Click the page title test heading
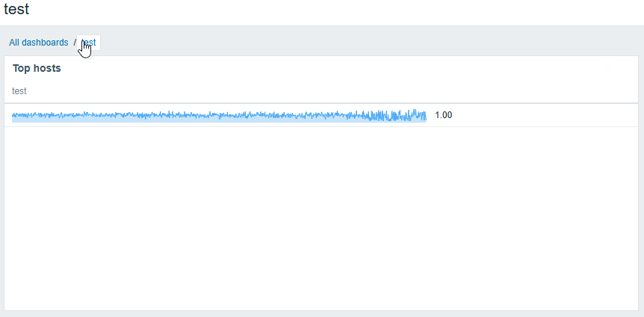Viewport: 644px width, 317px height. [16, 9]
